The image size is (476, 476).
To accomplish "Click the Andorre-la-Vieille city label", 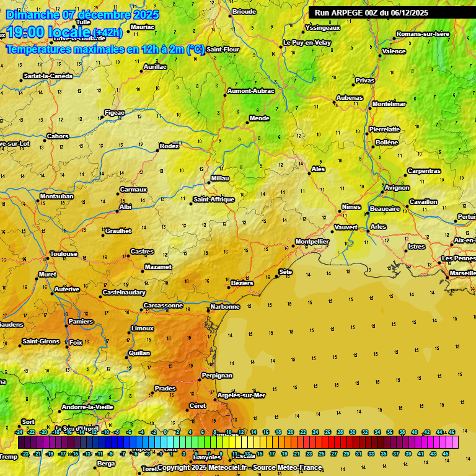I will [87, 407].
